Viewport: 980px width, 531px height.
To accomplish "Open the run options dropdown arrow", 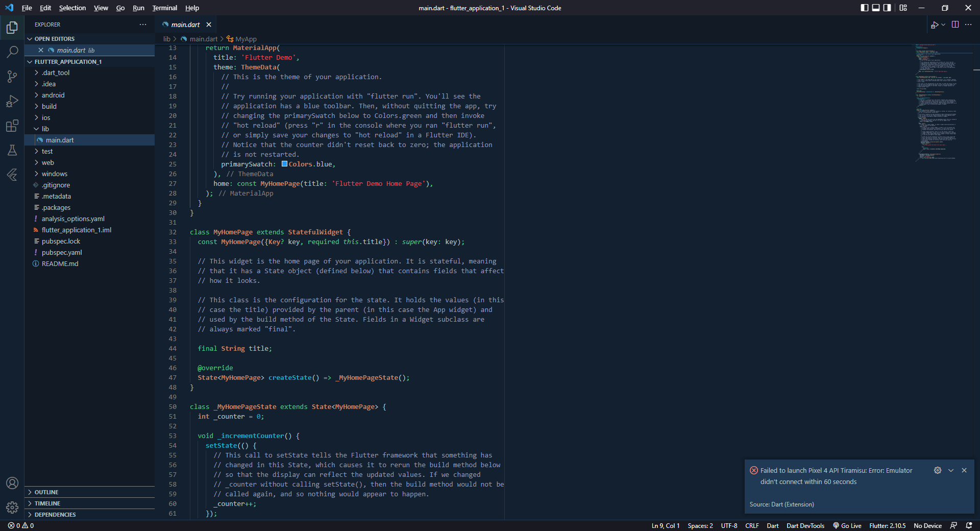I will pyautogui.click(x=943, y=25).
